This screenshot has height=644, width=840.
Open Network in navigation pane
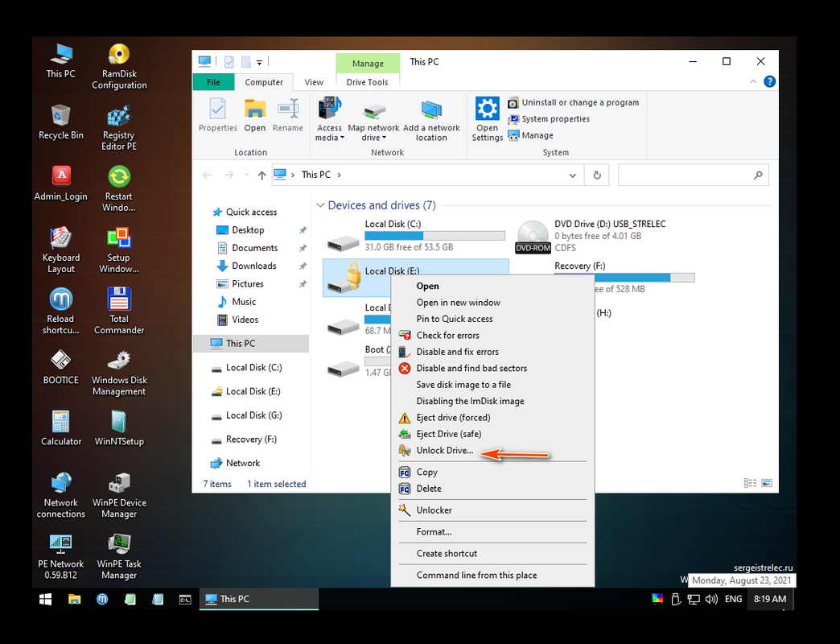pyautogui.click(x=236, y=463)
